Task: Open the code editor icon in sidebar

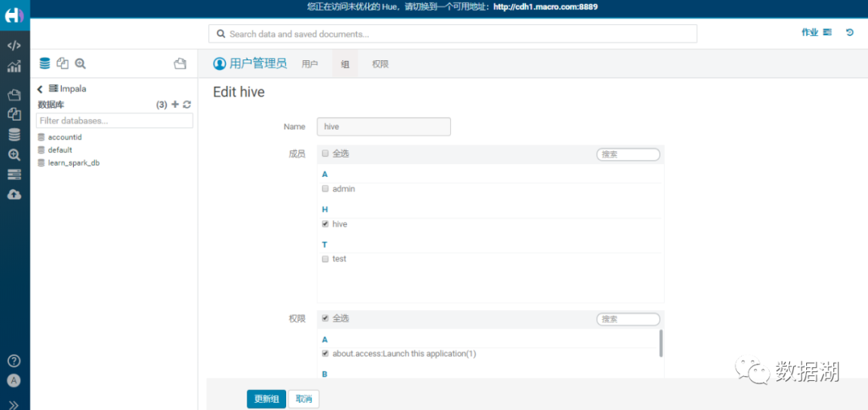Action: [x=14, y=46]
